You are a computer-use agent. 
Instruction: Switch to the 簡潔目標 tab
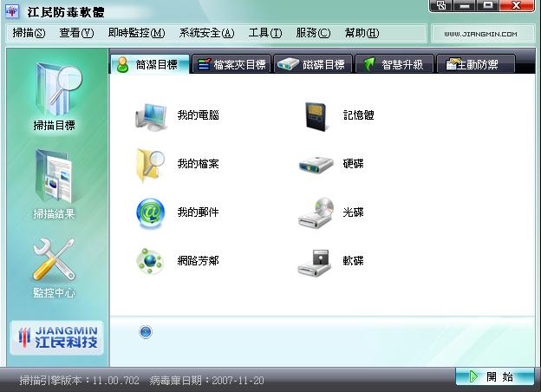150,64
